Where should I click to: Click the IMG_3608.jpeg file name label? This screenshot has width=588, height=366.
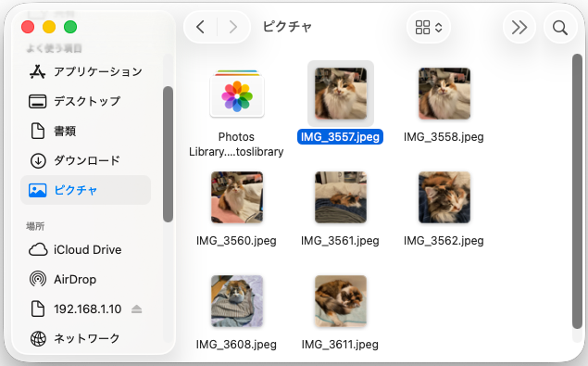pyautogui.click(x=236, y=345)
